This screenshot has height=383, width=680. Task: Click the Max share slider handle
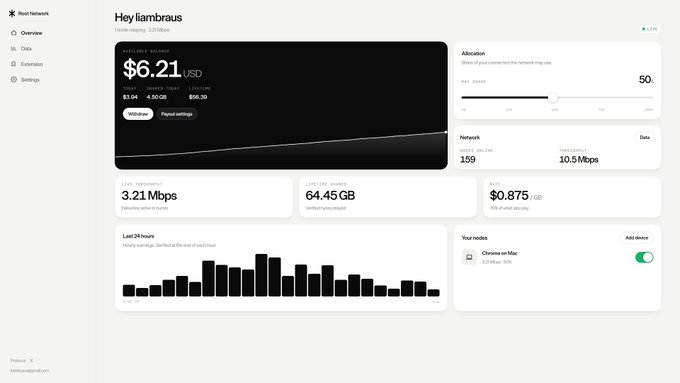553,98
